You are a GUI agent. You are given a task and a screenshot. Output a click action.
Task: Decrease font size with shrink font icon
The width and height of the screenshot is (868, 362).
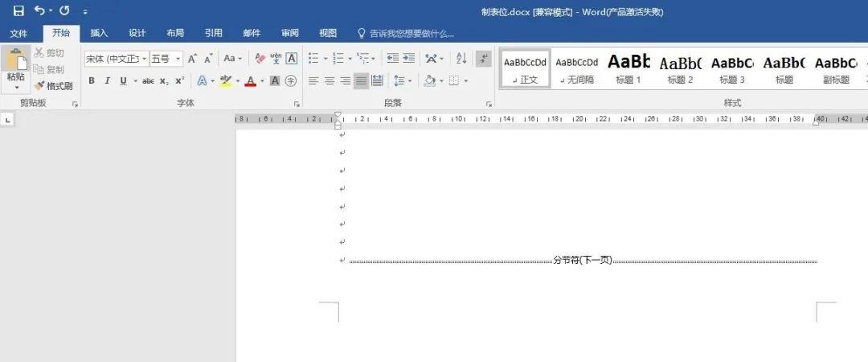[208, 58]
